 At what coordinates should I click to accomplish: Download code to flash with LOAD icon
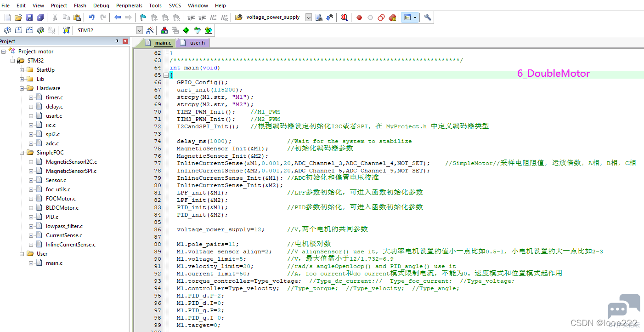tap(66, 30)
